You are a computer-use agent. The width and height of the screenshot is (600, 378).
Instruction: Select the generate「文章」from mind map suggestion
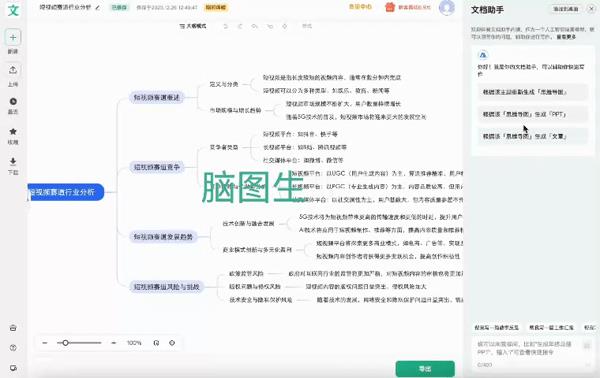tap(532, 136)
